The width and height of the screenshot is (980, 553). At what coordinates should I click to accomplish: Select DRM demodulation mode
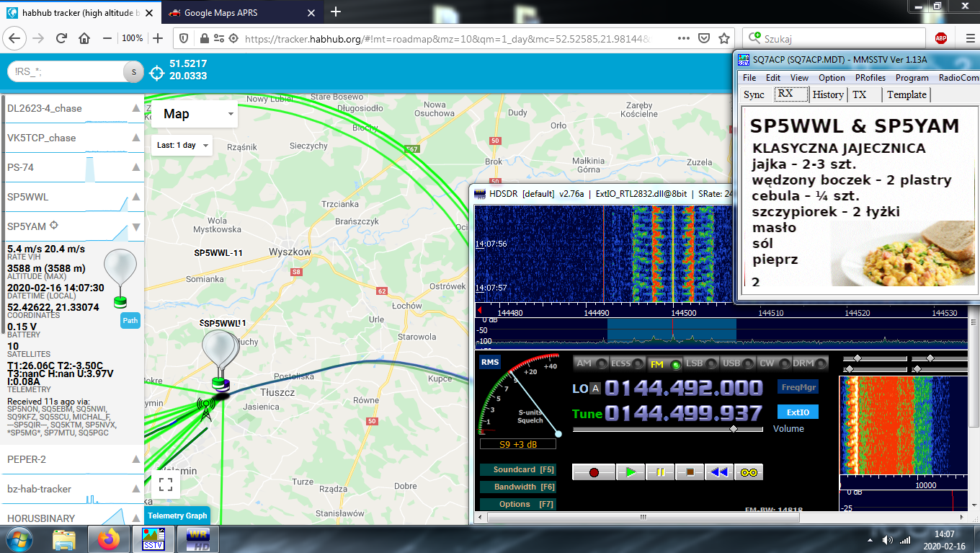pos(811,364)
